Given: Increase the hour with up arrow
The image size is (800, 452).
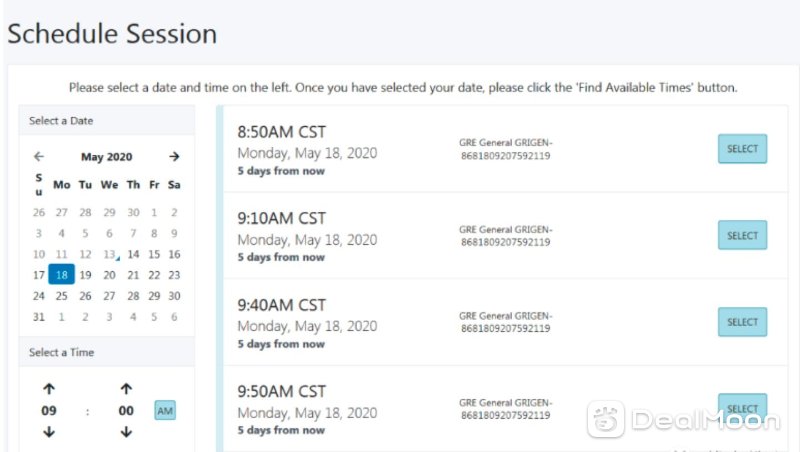Looking at the screenshot, I should pyautogui.click(x=49, y=389).
